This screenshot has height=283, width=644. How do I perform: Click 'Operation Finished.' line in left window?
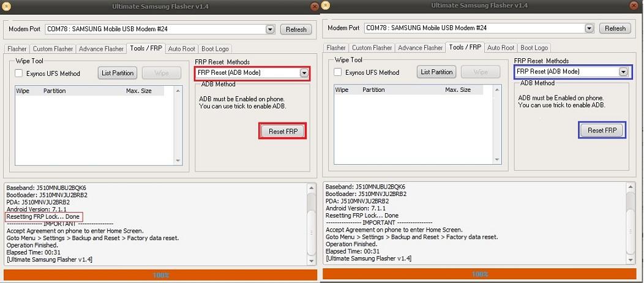tap(31, 245)
